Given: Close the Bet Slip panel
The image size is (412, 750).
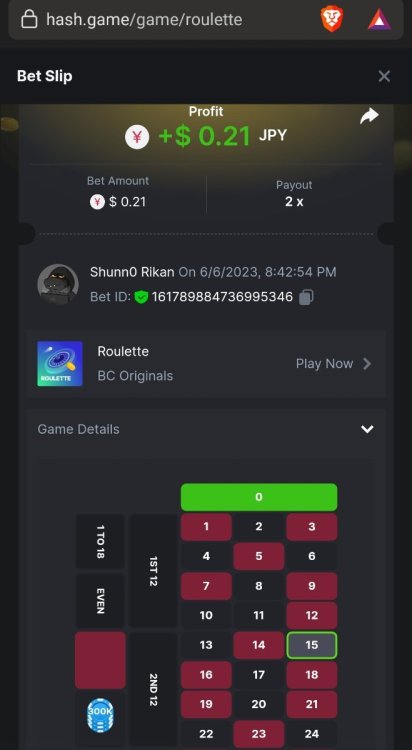Looking at the screenshot, I should (384, 76).
